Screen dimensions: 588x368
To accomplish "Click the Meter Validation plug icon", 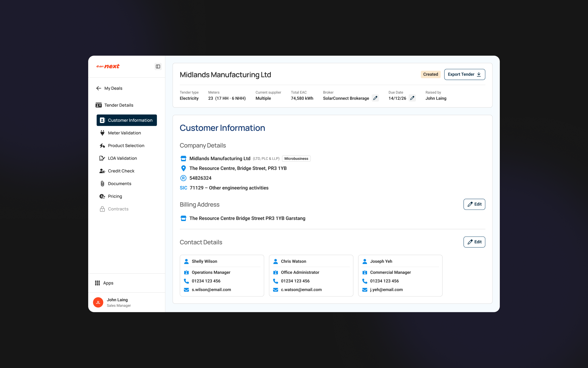I will 102,133.
